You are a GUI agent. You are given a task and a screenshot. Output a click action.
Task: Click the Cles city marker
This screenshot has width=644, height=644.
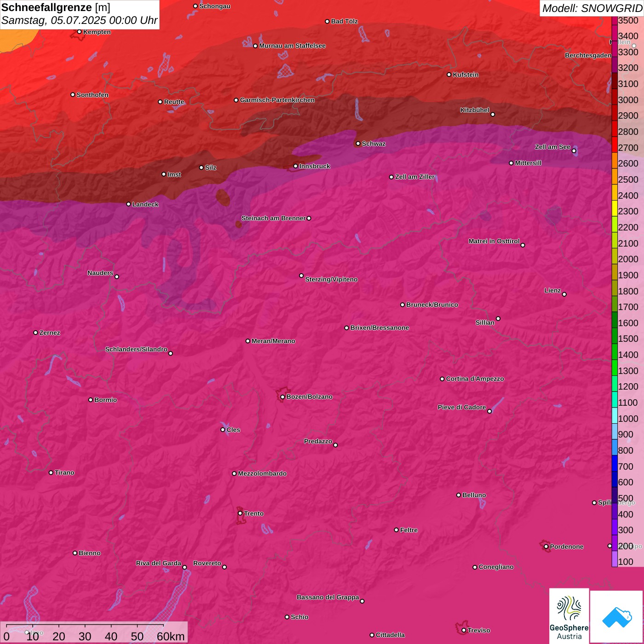pyautogui.click(x=223, y=430)
